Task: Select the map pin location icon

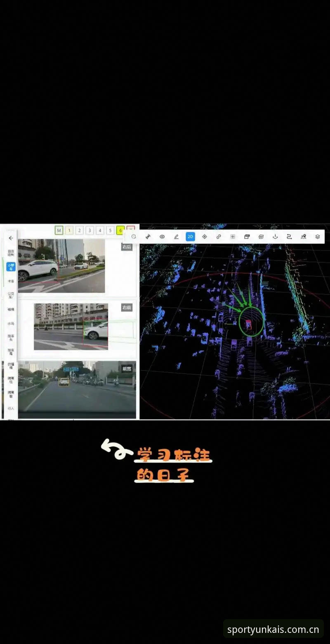Action: pos(304,237)
